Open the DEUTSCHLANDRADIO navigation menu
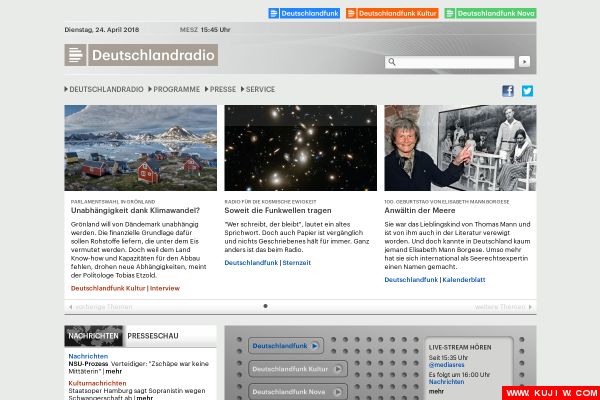The image size is (600, 400). [x=104, y=89]
